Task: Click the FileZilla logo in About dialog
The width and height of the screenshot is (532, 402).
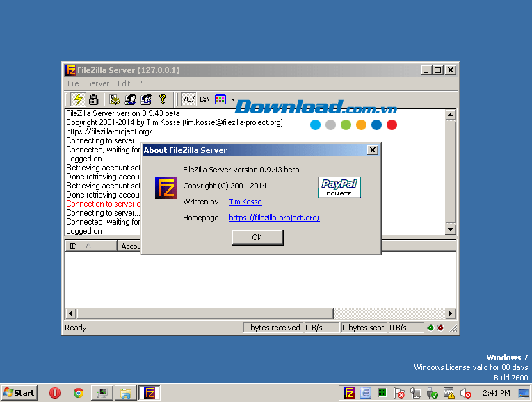Action: pyautogui.click(x=166, y=187)
